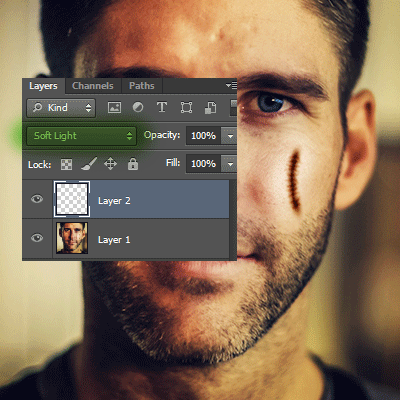Hide Layer 1 with eye icon
The width and height of the screenshot is (400, 400).
(x=37, y=238)
